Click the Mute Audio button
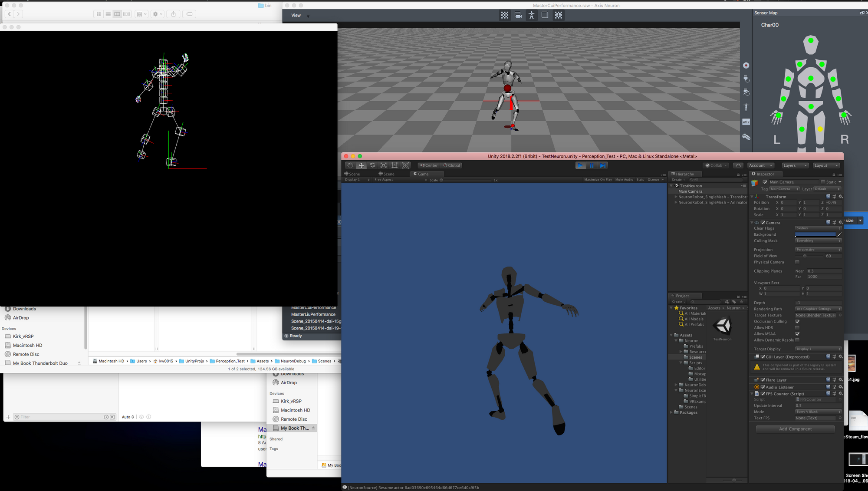The image size is (868, 491). coord(624,180)
